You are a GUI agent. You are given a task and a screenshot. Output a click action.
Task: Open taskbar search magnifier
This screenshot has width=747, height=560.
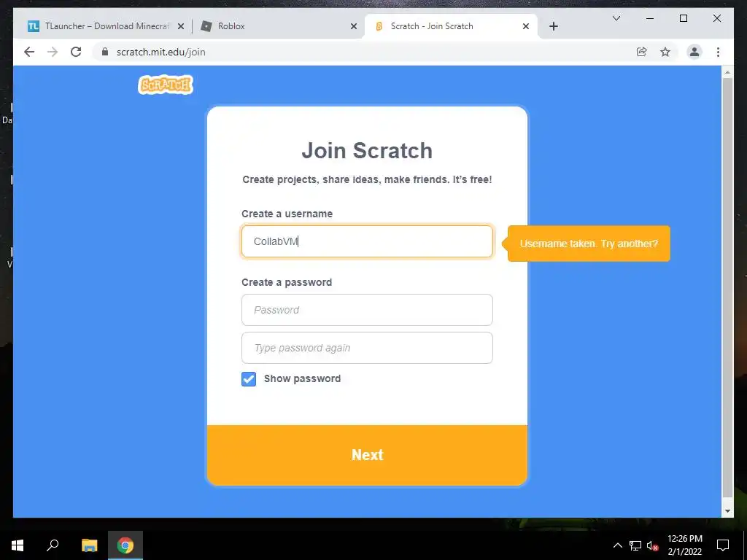(x=53, y=545)
